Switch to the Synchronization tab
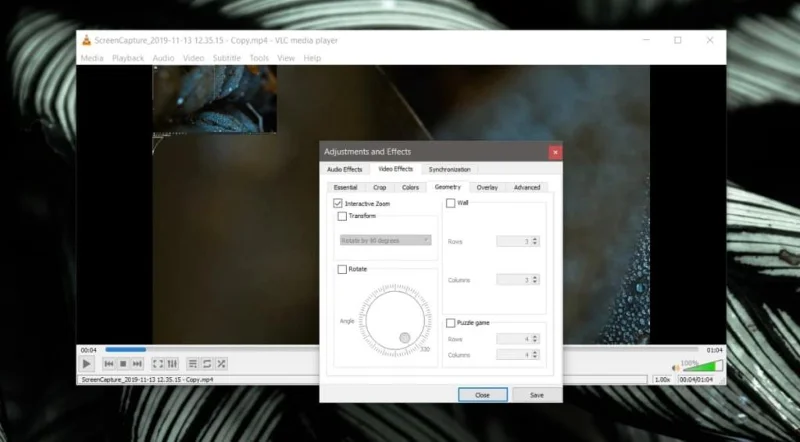Image resolution: width=800 pixels, height=442 pixels. click(449, 169)
